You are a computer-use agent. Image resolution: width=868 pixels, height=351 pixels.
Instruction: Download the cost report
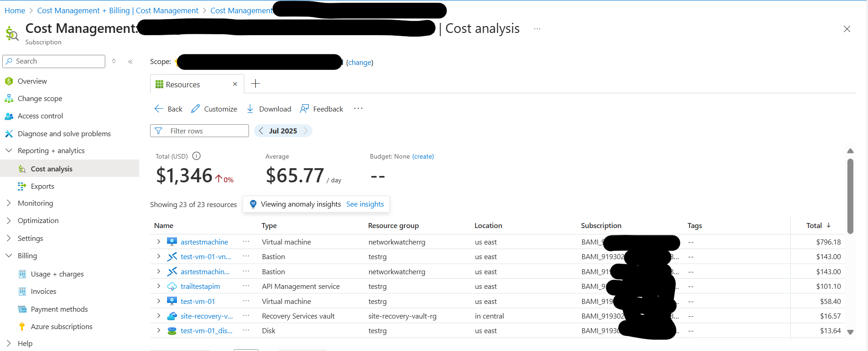[x=269, y=109]
